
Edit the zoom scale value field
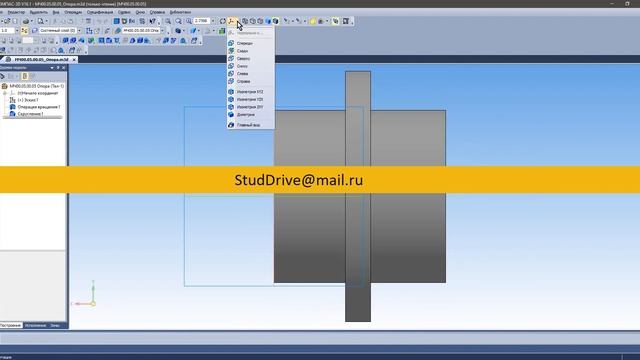click(202, 21)
